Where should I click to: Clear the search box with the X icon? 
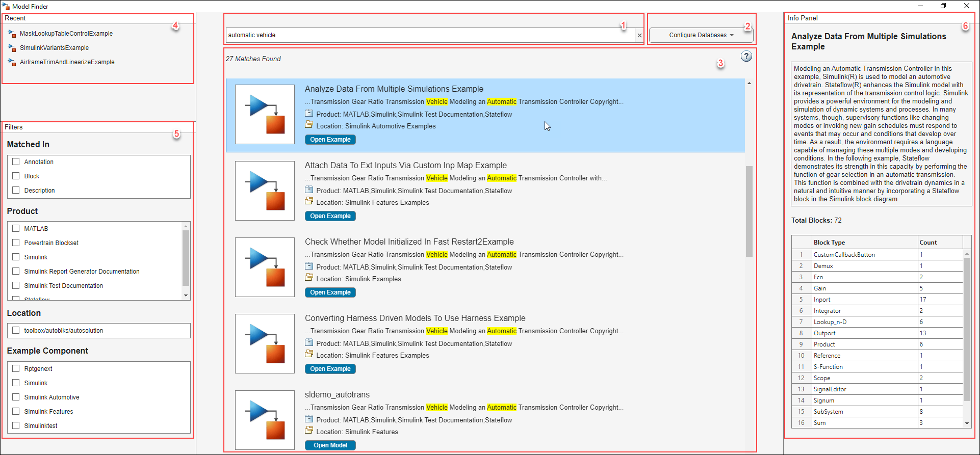(x=639, y=35)
